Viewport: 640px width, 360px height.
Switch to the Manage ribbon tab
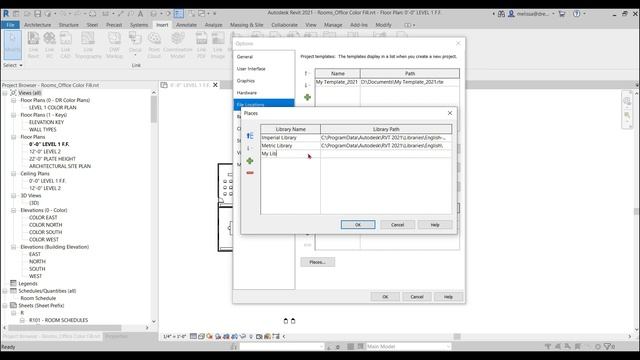click(333, 25)
